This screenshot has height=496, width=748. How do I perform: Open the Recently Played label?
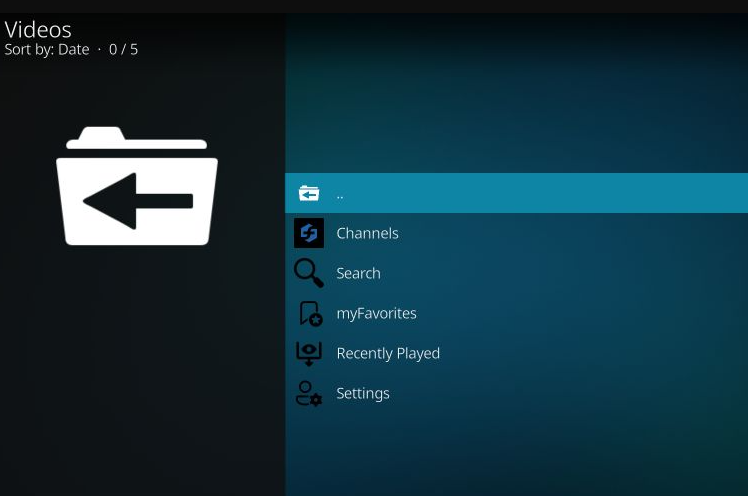tap(388, 353)
